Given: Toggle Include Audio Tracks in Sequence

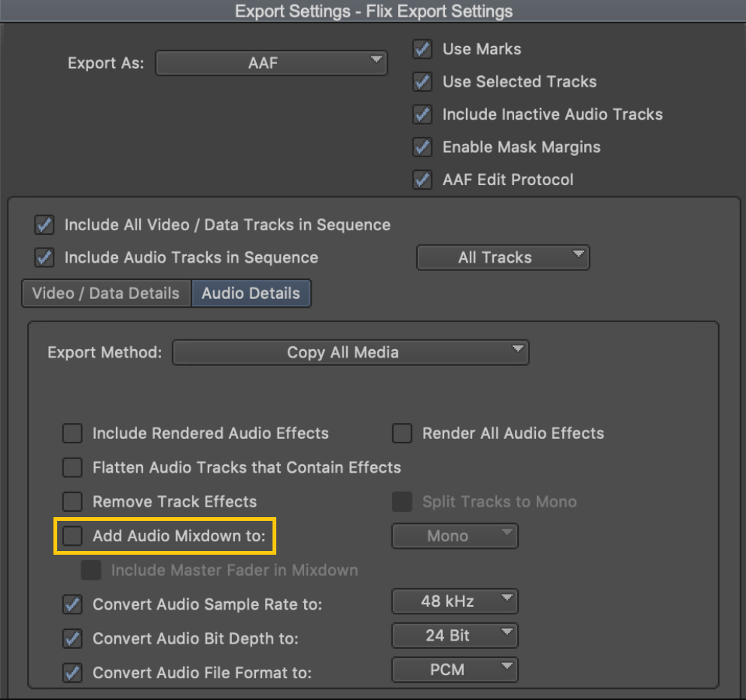Looking at the screenshot, I should (44, 257).
